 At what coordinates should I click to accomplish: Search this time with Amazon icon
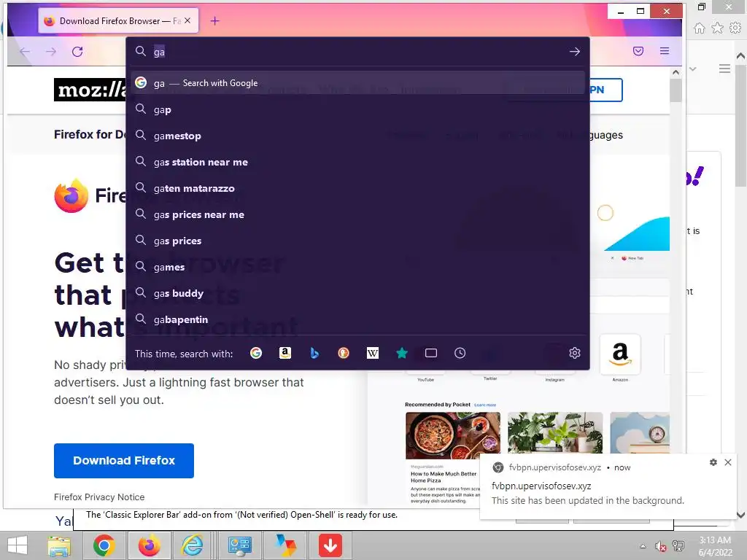point(285,353)
